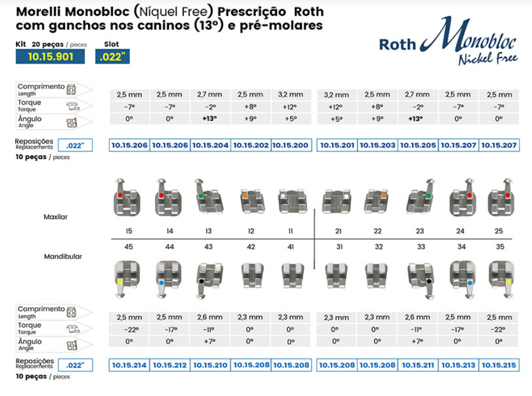
Task: Click replacement code 10.15.200
Action: click(291, 145)
